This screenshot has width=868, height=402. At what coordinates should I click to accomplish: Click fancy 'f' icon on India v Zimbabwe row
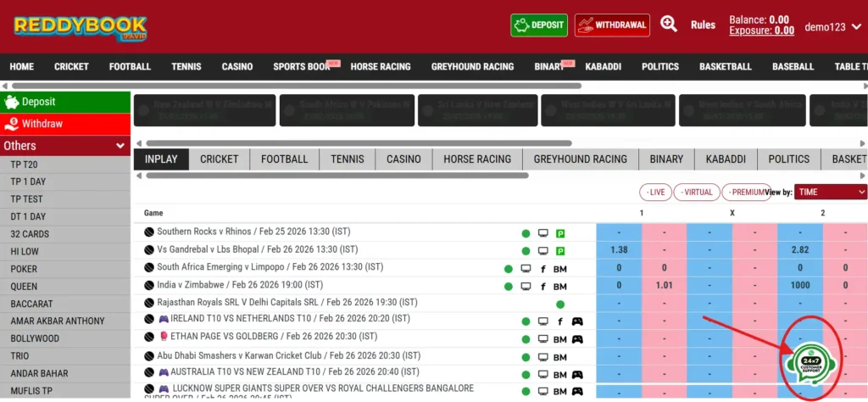[x=542, y=286]
